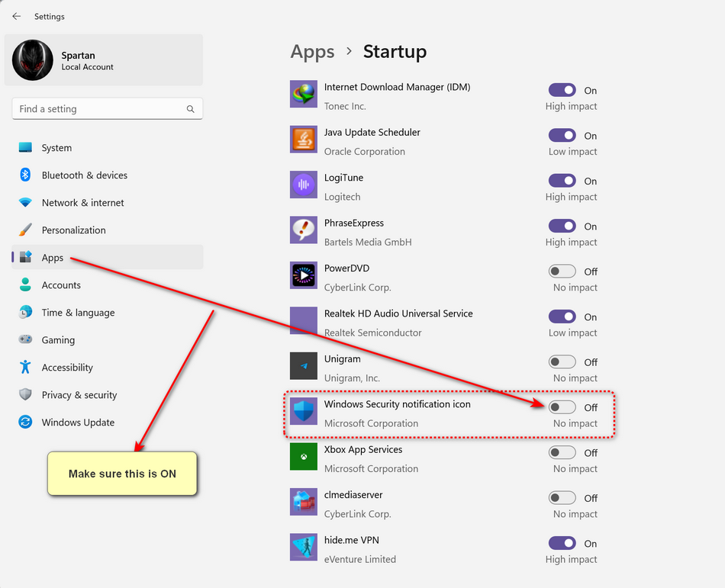Click the LogiTune app icon

pyautogui.click(x=304, y=185)
